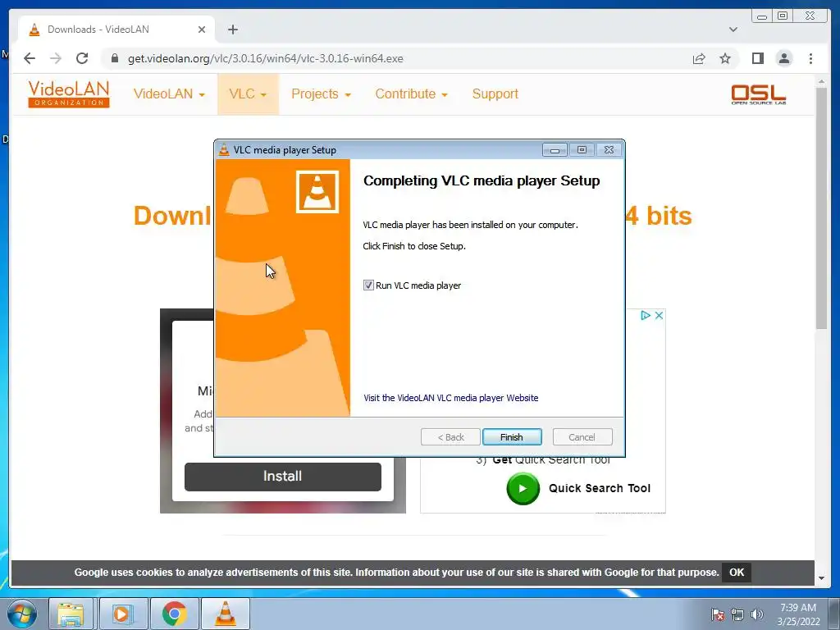Open Windows Explorer from the taskbar

pyautogui.click(x=71, y=614)
